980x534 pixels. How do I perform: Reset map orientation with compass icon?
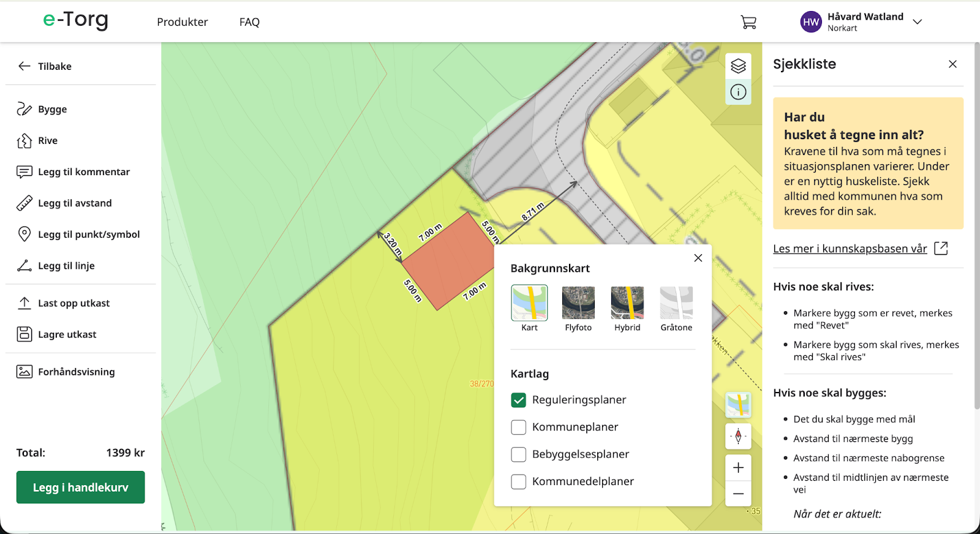(738, 436)
